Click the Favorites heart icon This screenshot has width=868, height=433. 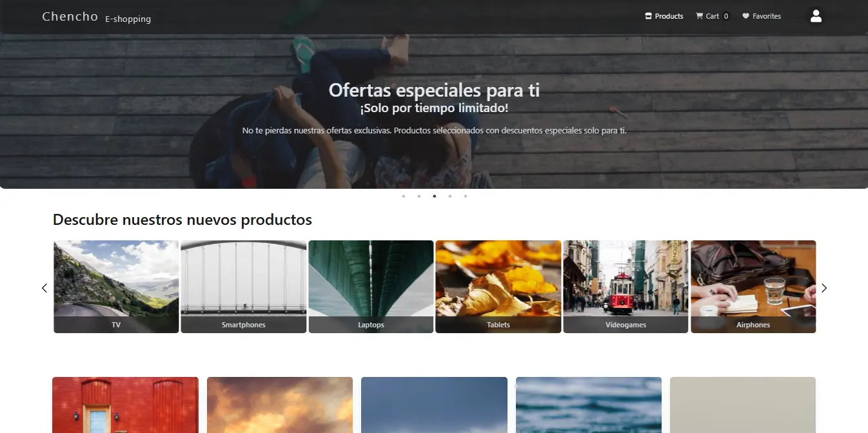coord(745,16)
